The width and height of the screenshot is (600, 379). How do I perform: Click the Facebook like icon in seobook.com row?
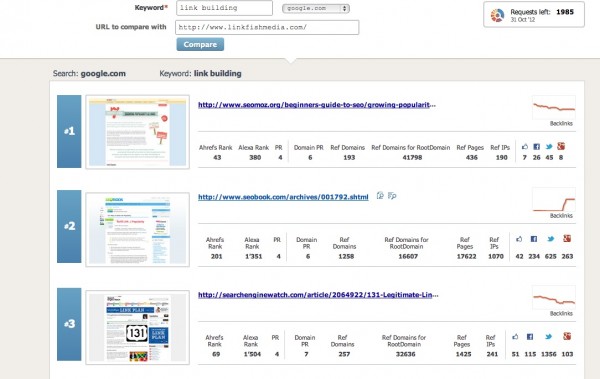pos(519,239)
